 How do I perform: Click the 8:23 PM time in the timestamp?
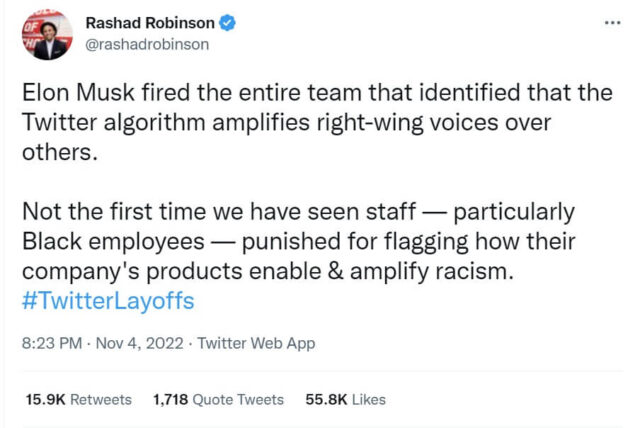pos(50,344)
